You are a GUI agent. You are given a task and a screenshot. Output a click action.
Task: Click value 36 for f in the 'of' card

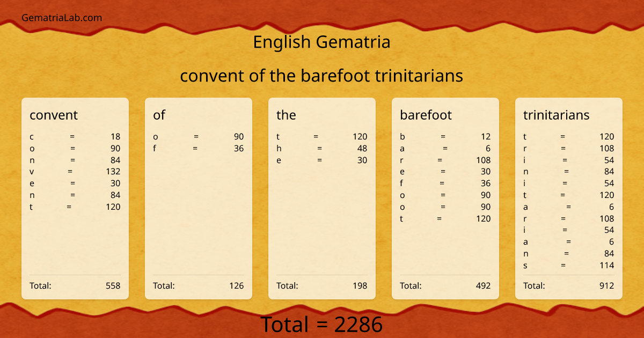(239, 149)
